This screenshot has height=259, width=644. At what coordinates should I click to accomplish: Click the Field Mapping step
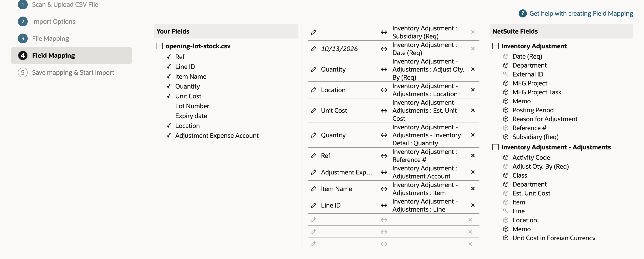(71, 55)
